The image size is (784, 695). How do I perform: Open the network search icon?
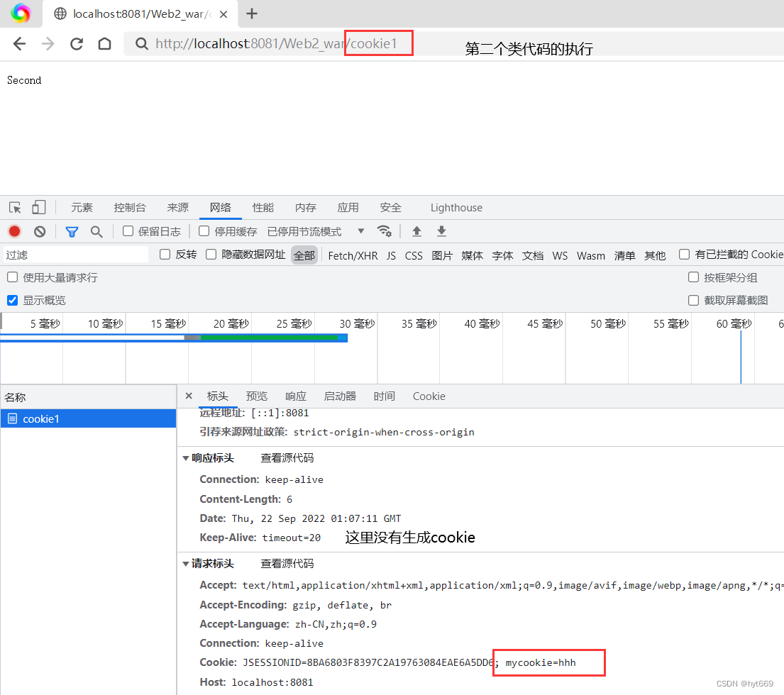pyautogui.click(x=97, y=231)
